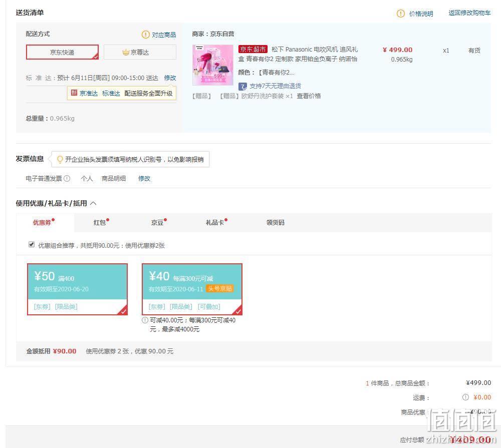Click the 商家：京东自营 label
The image size is (501, 448).
click(213, 34)
